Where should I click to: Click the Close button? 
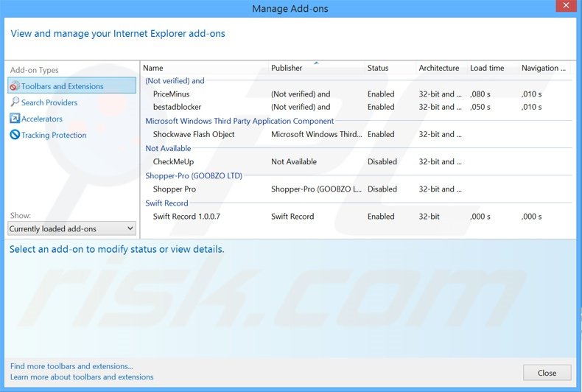click(547, 373)
